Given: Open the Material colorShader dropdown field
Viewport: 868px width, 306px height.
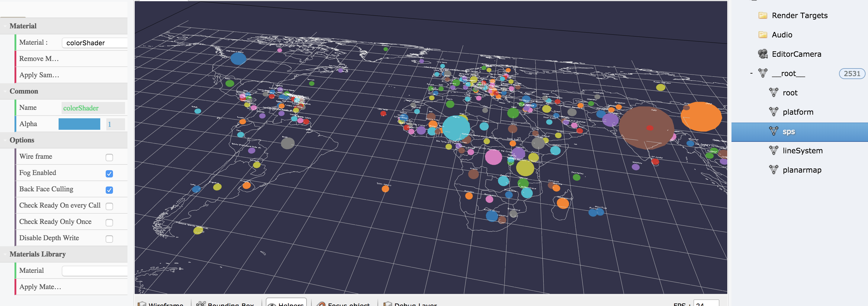Looking at the screenshot, I should (95, 43).
